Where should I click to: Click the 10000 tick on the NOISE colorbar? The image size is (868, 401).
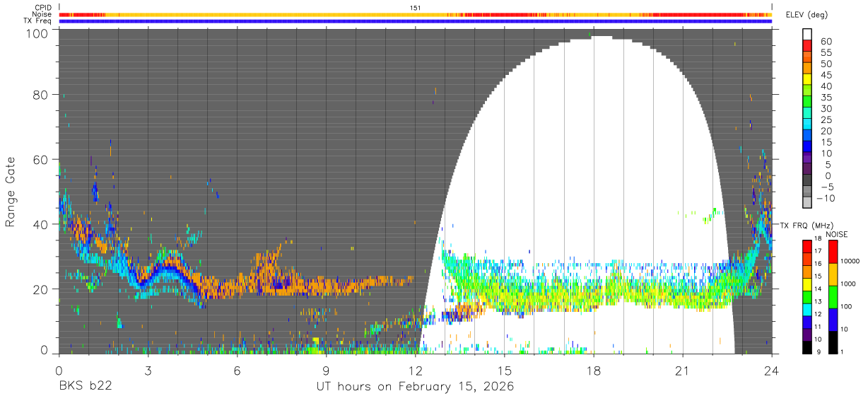[850, 262]
